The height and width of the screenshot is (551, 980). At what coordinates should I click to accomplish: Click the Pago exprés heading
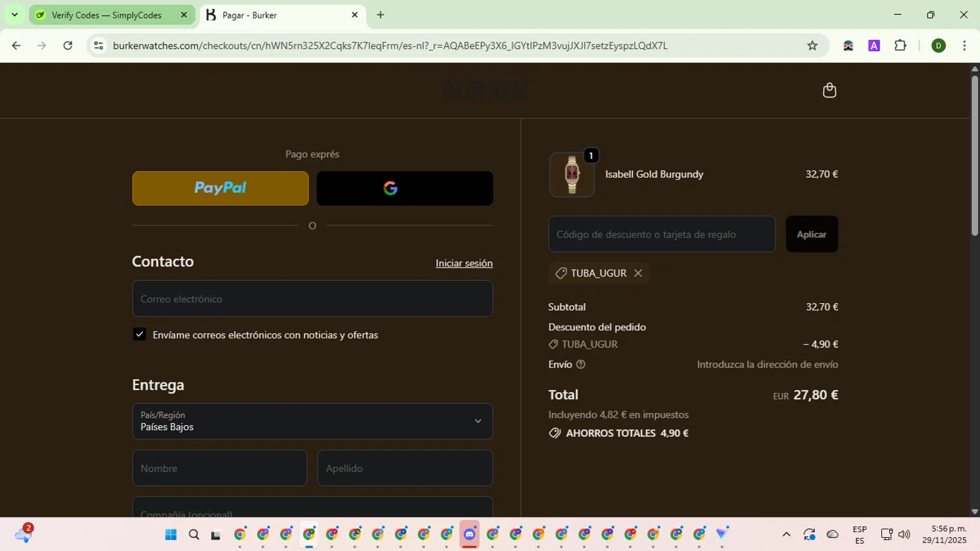[312, 154]
